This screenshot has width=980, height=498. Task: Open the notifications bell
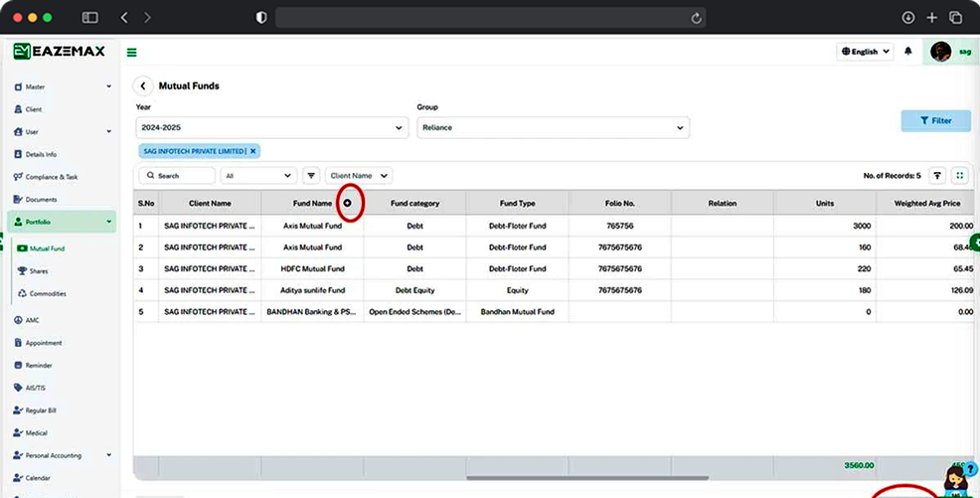pos(908,52)
